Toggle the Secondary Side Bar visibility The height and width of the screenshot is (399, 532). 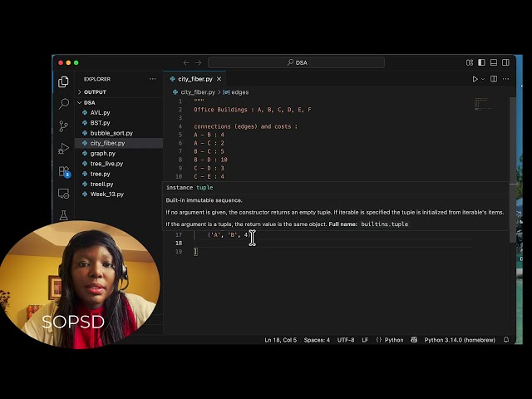pyautogui.click(x=505, y=62)
